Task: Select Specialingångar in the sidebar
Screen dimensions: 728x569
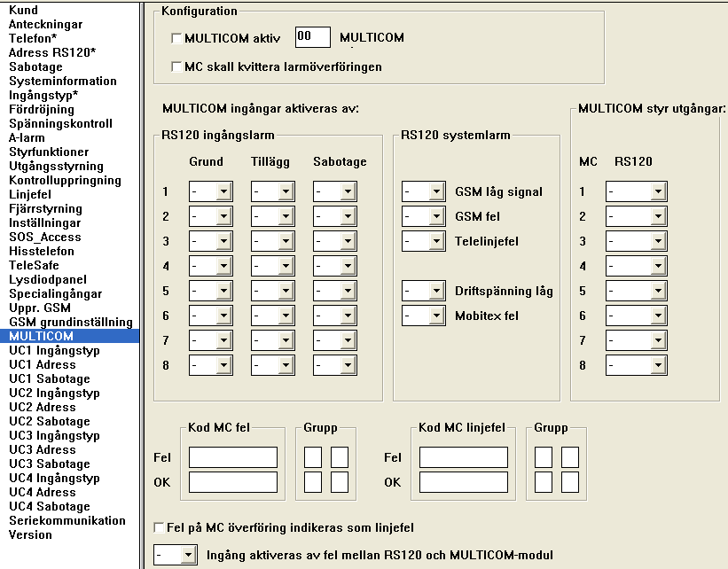Action: pos(55,293)
